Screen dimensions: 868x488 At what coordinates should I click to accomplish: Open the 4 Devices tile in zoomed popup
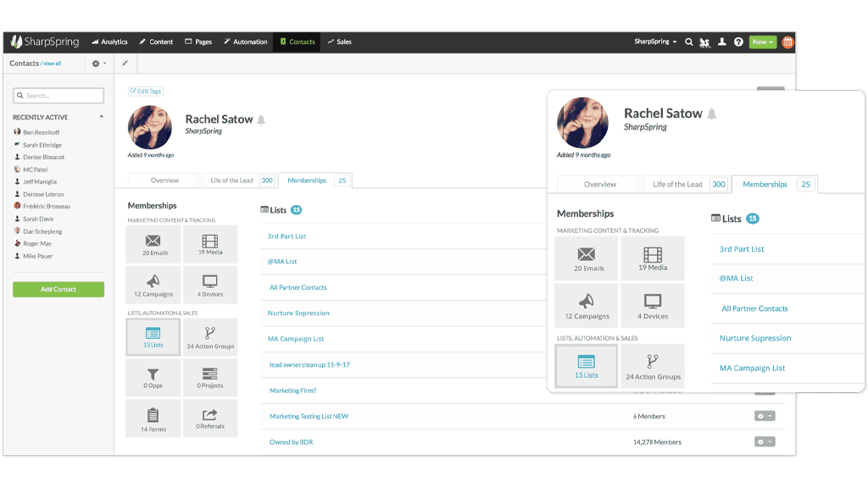(x=653, y=307)
